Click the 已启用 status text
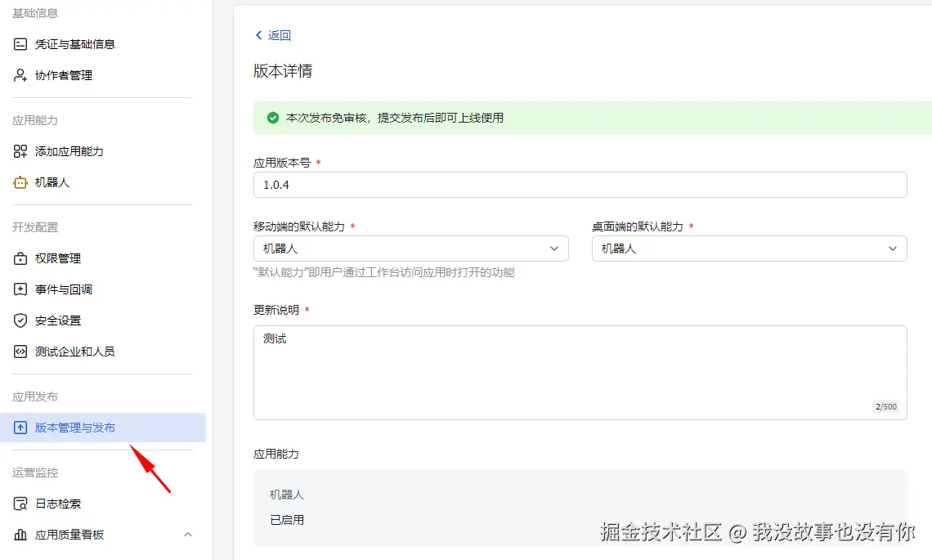 point(287,520)
